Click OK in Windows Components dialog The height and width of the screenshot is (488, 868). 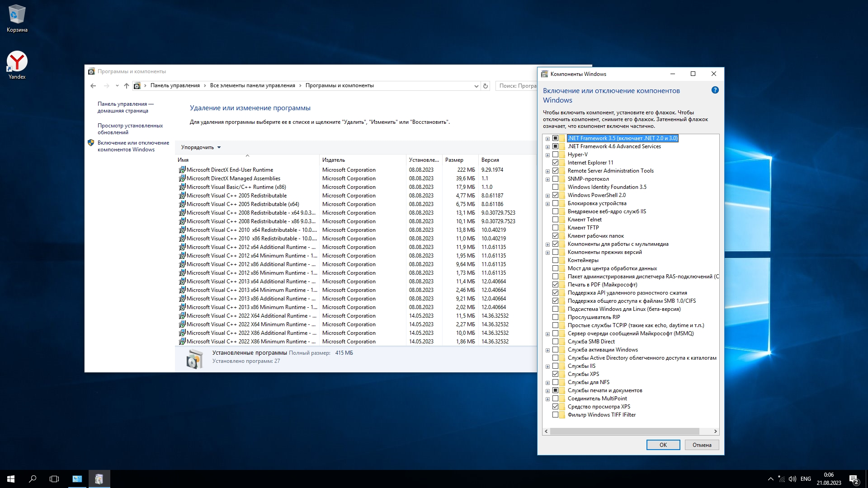tap(663, 445)
